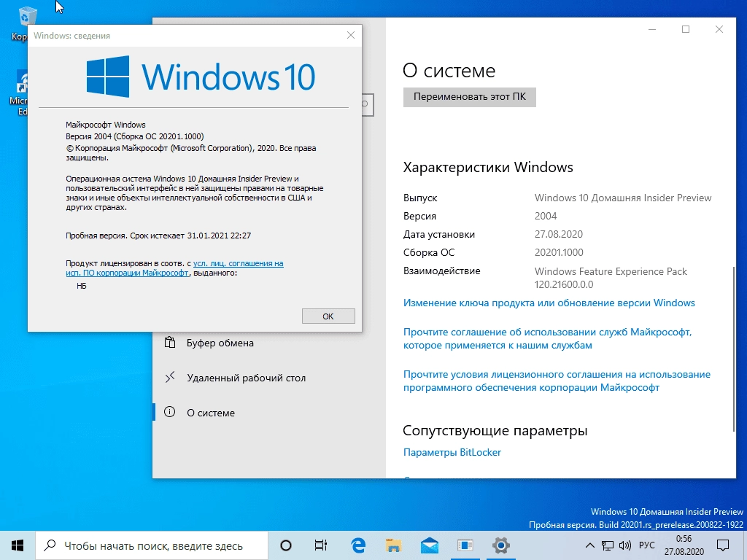
Task: Open the Windows Start menu
Action: tap(18, 545)
